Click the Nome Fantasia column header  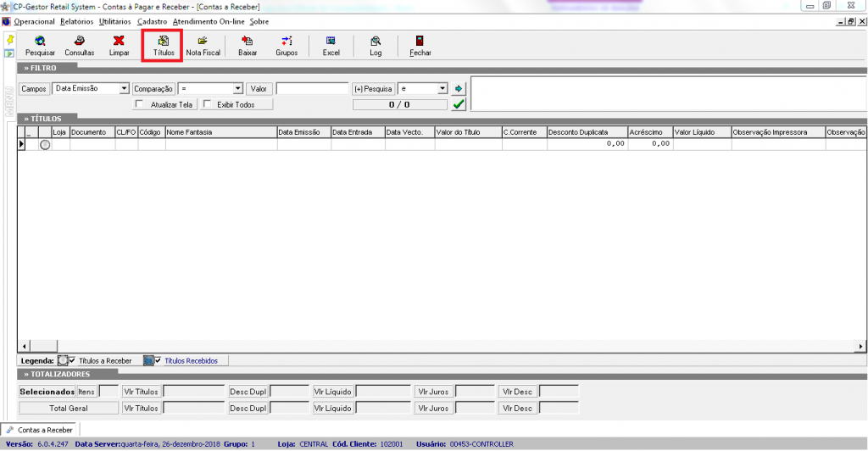click(x=221, y=132)
